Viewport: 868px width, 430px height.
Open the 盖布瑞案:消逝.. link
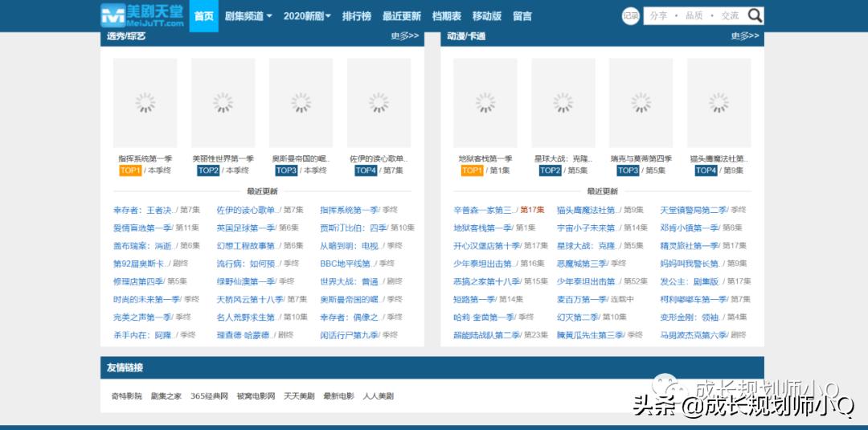pyautogui.click(x=145, y=246)
